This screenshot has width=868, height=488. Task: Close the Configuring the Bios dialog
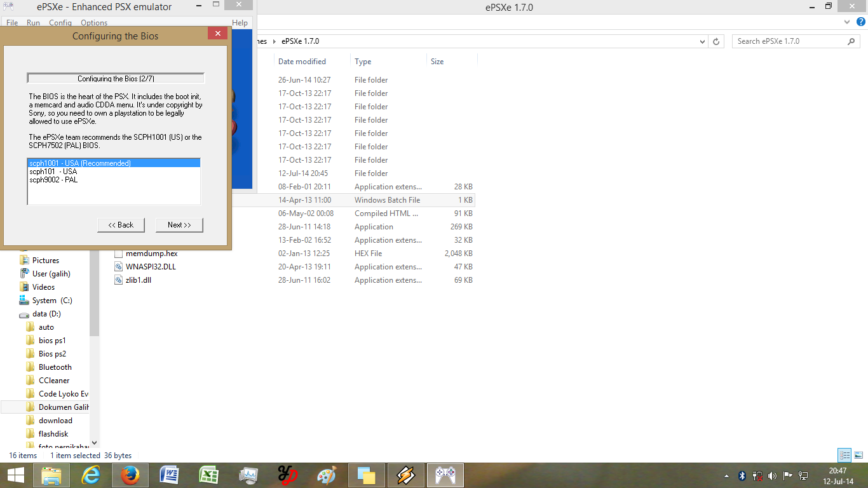click(218, 34)
